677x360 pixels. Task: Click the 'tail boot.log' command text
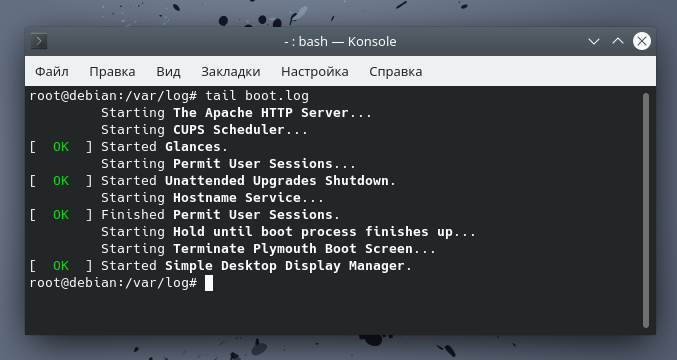[x=257, y=96]
